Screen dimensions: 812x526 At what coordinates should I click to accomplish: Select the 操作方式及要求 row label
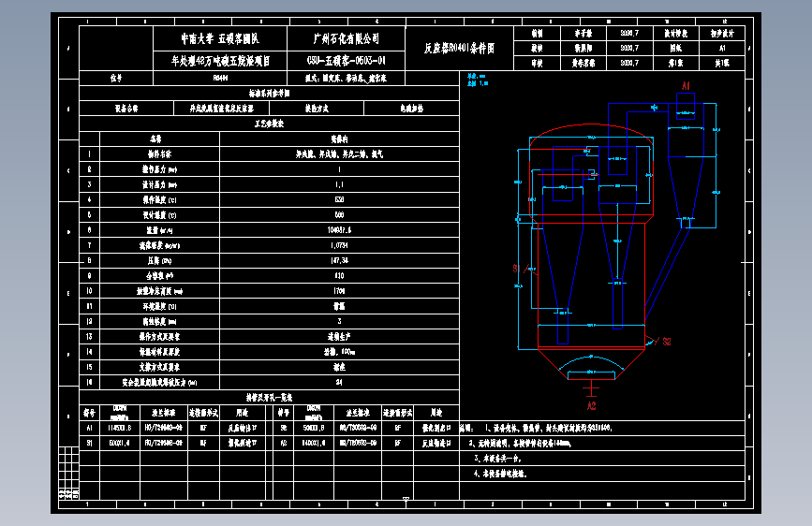(x=159, y=337)
